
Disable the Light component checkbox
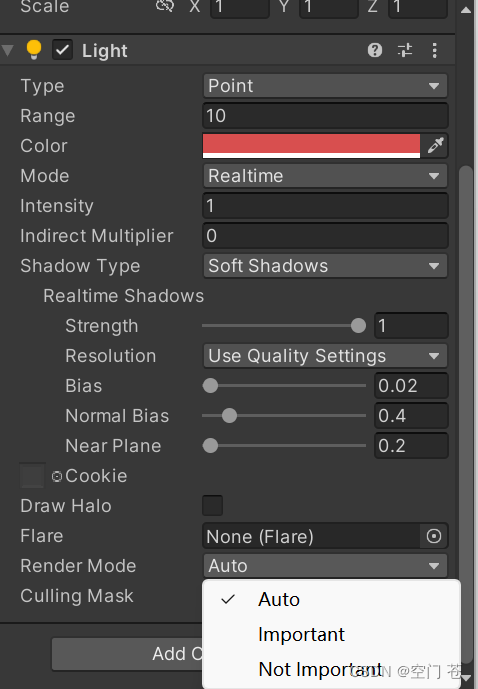62,50
